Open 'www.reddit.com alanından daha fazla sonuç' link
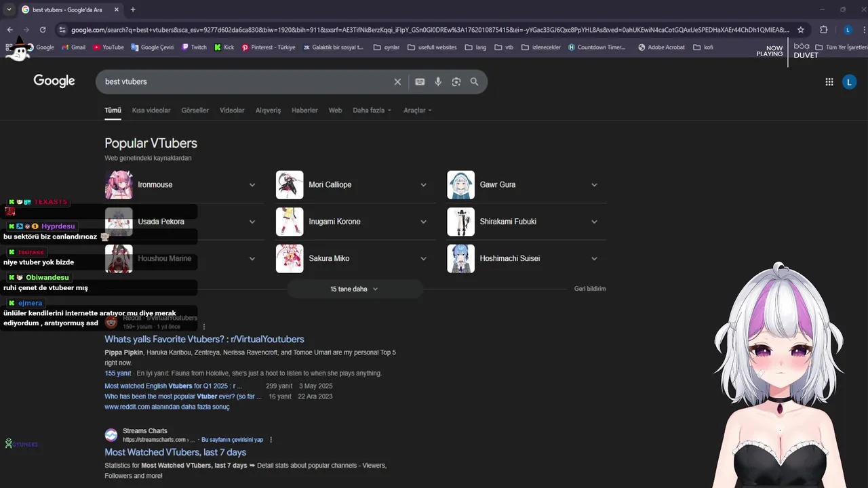Screen dimensions: 868x488 (167, 407)
